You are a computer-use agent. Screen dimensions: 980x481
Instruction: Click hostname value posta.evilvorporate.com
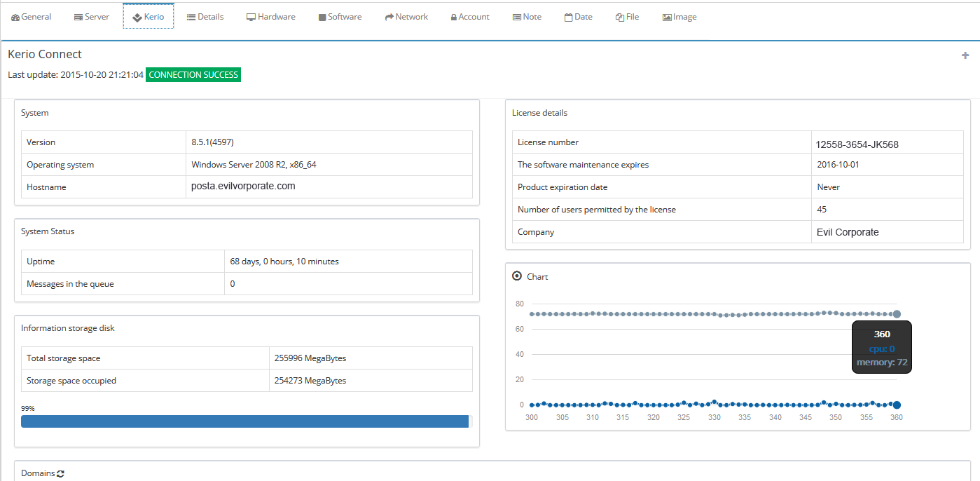click(243, 187)
